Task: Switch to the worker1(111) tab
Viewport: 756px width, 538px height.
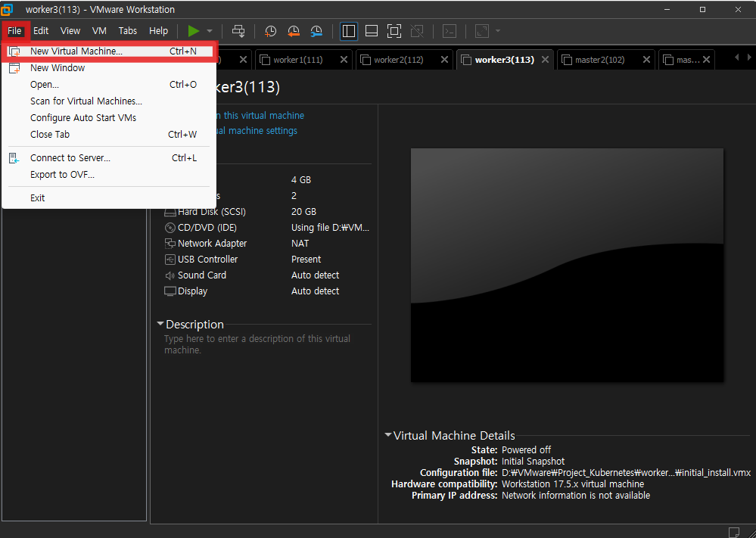Action: click(x=303, y=60)
